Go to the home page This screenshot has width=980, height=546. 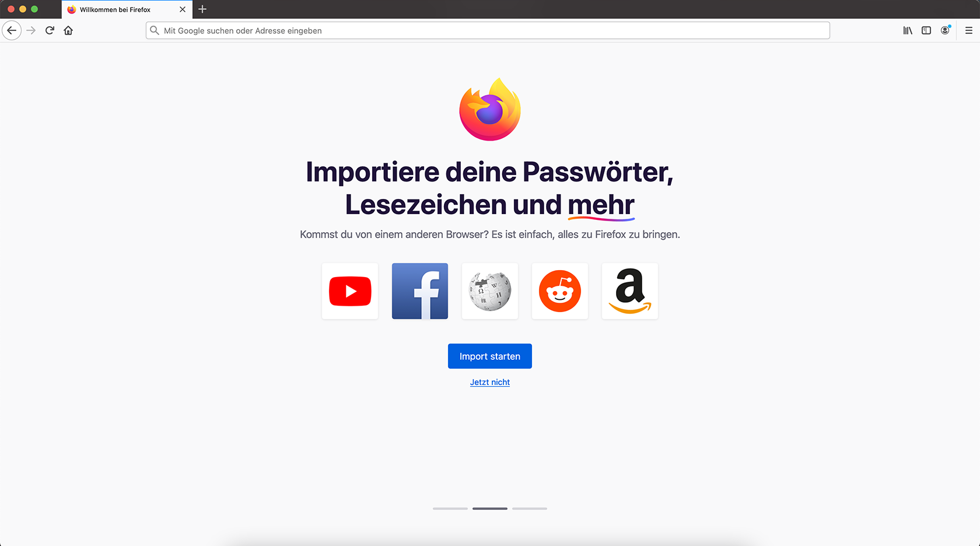68,30
